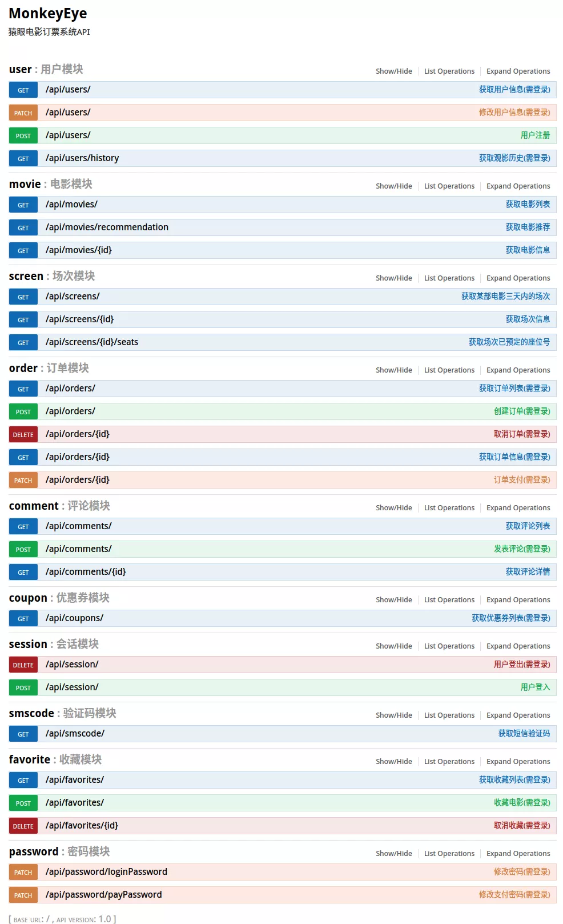
Task: Click the DELETE badge for /api/favorites/{id}
Action: pyautogui.click(x=23, y=826)
